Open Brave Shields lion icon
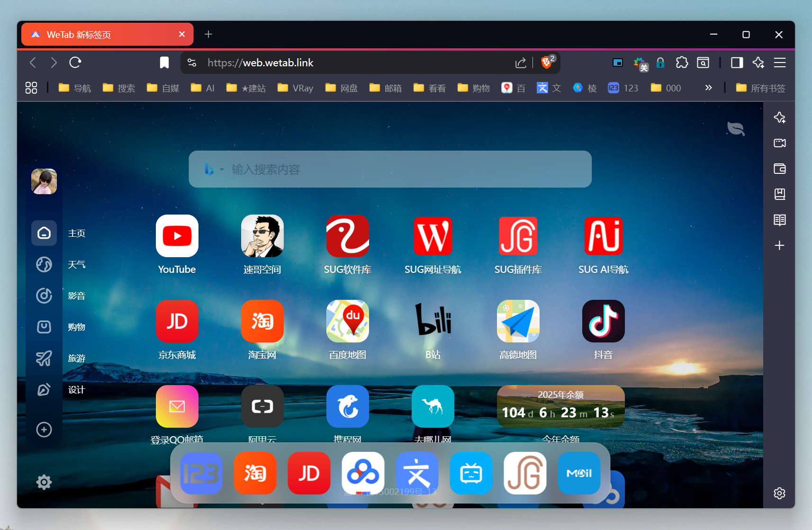This screenshot has height=530, width=812. coord(546,63)
